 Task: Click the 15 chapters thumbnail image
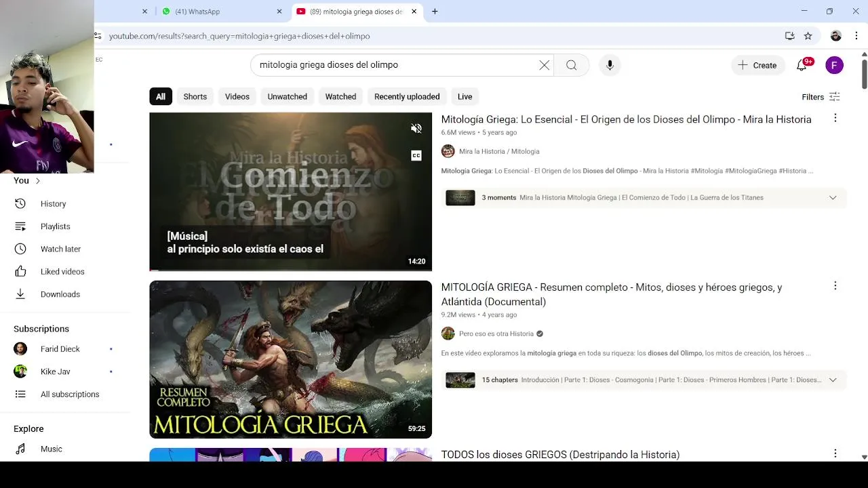coord(460,380)
